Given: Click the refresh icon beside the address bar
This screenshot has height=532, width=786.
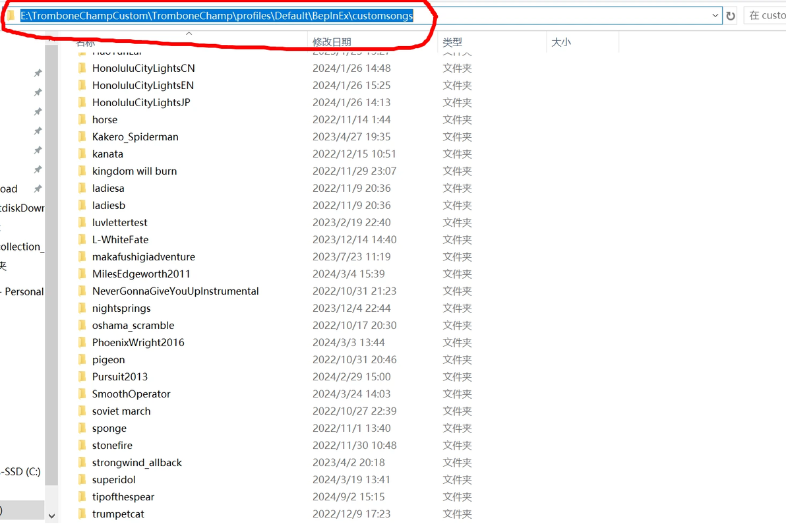Looking at the screenshot, I should 731,16.
